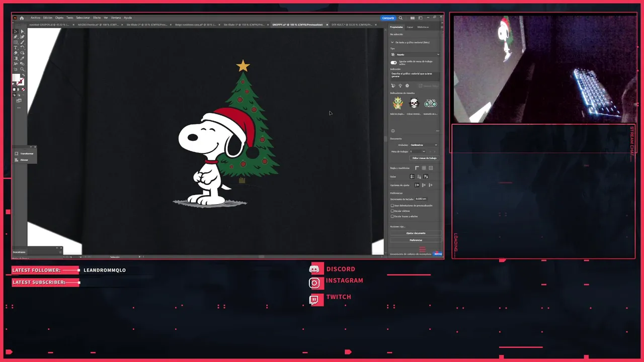Toggle show guides icon in Guías
Viewport: 644px width, 362px height.
(412, 176)
